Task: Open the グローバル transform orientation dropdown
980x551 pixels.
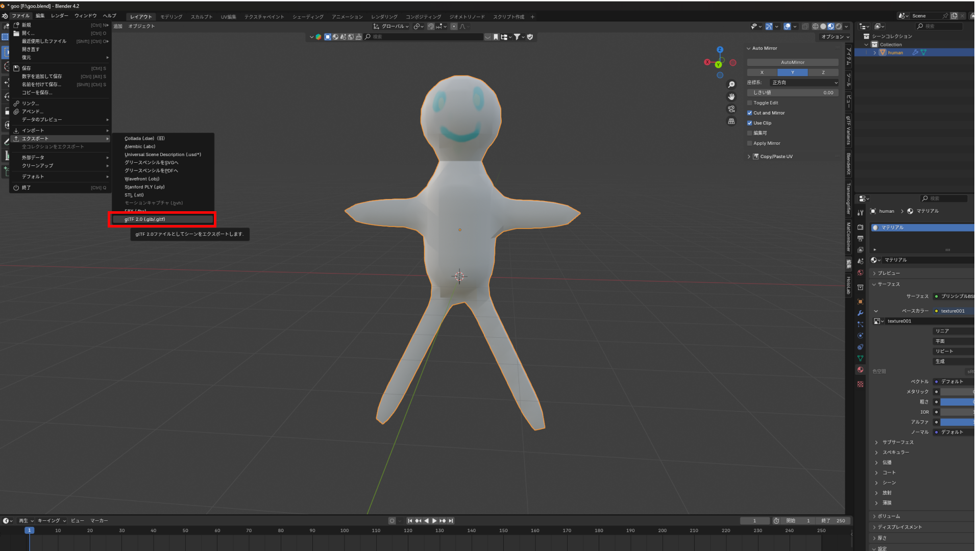Action: (391, 27)
